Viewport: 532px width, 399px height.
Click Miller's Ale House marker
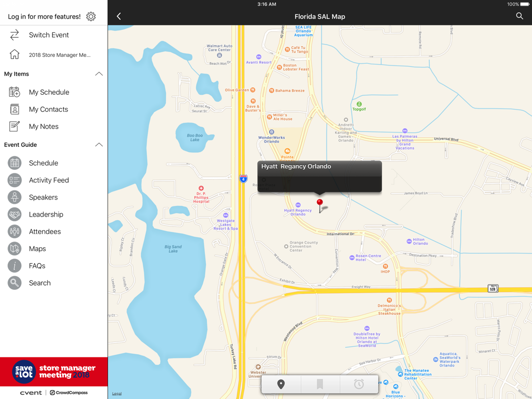pyautogui.click(x=269, y=117)
